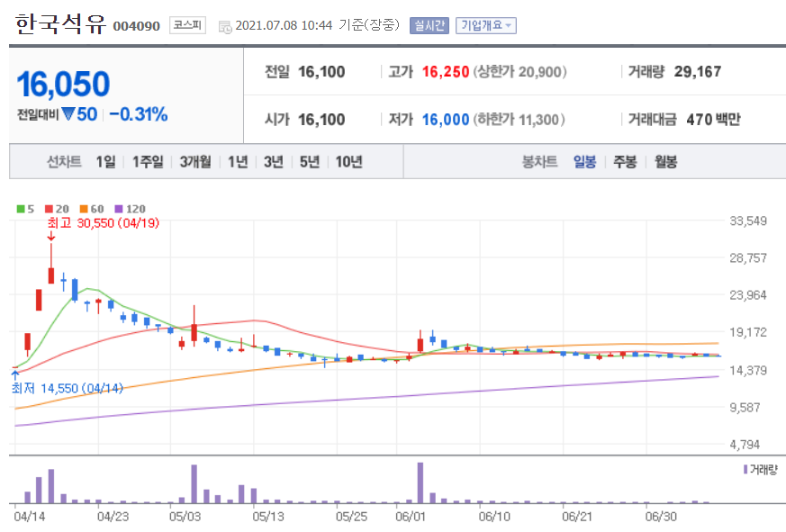Image resolution: width=786 pixels, height=532 pixels.
Task: Click the purple 120-day moving average legend
Action: tap(130, 209)
